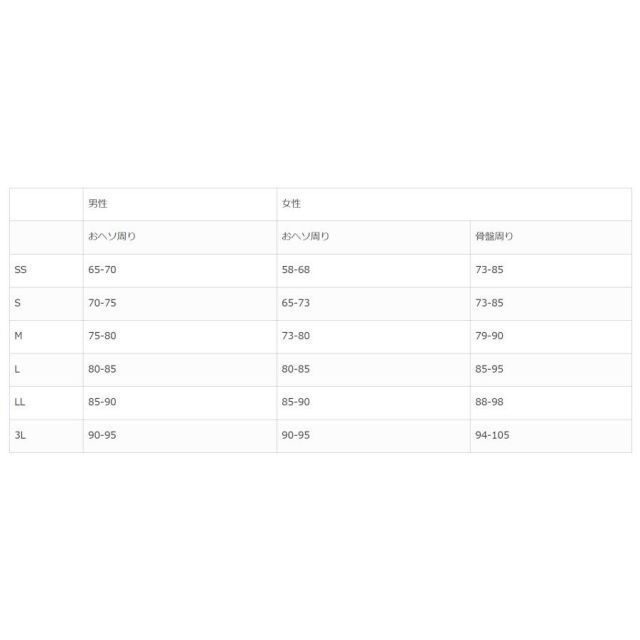Select the 3L size row label
The image size is (640, 640).
click(x=20, y=435)
